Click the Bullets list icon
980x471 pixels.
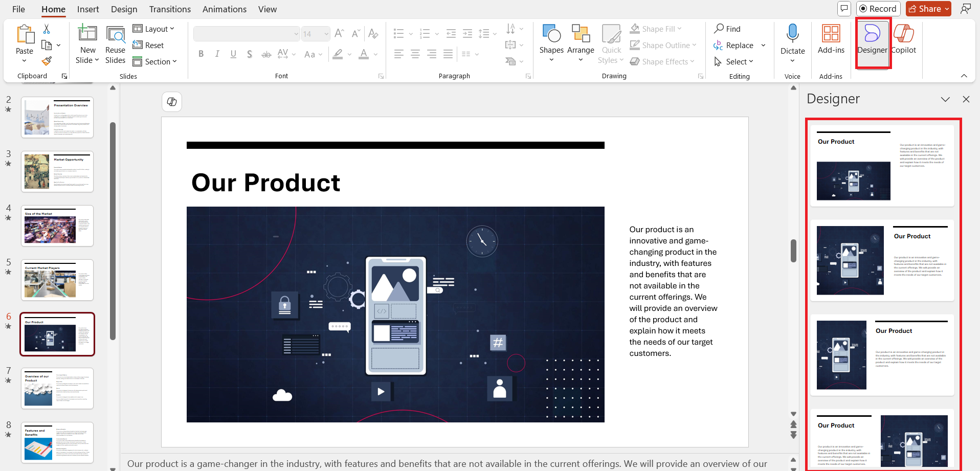point(399,34)
